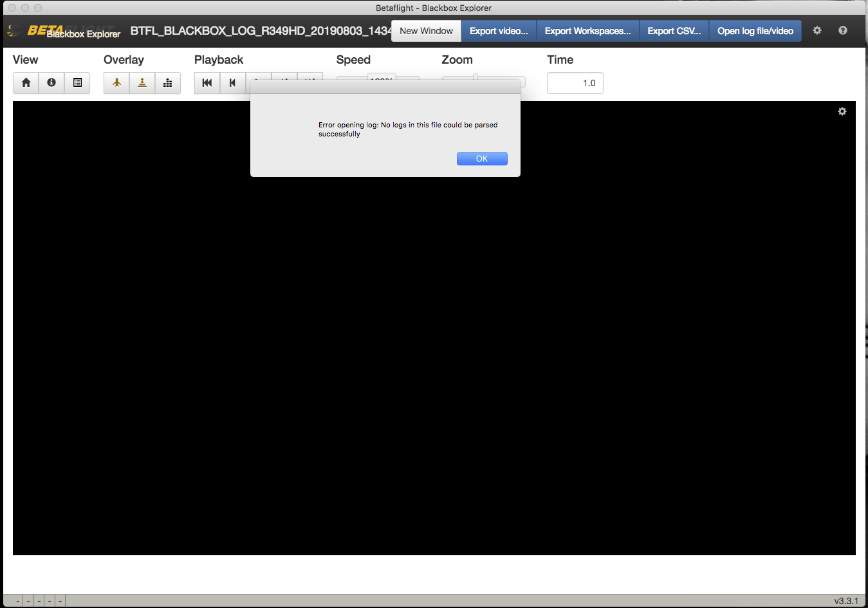Jump to start of log playback
The height and width of the screenshot is (608, 868).
point(207,82)
